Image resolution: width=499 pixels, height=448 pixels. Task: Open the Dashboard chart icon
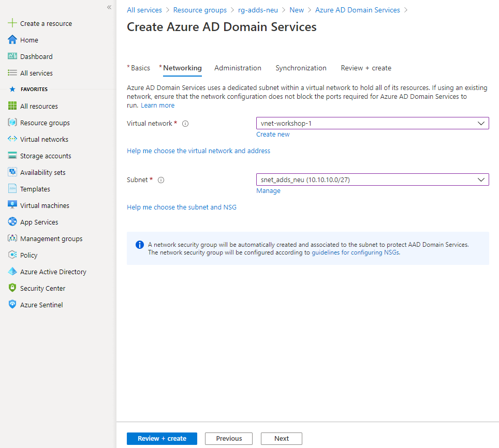[12, 56]
